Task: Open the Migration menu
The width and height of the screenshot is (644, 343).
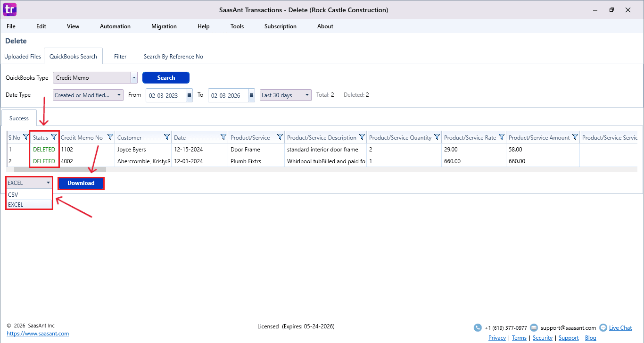Action: coord(164,26)
